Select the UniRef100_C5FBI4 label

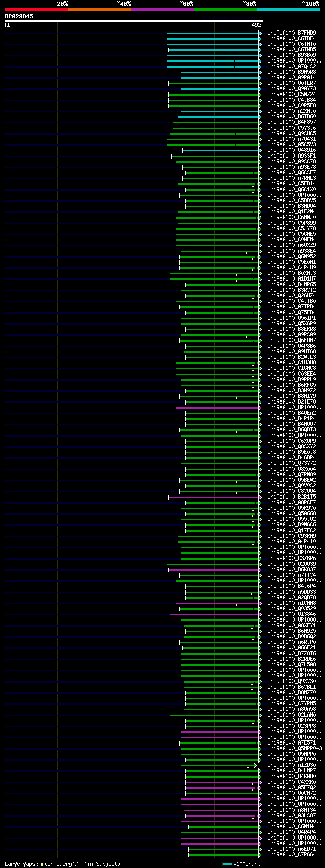(291, 183)
